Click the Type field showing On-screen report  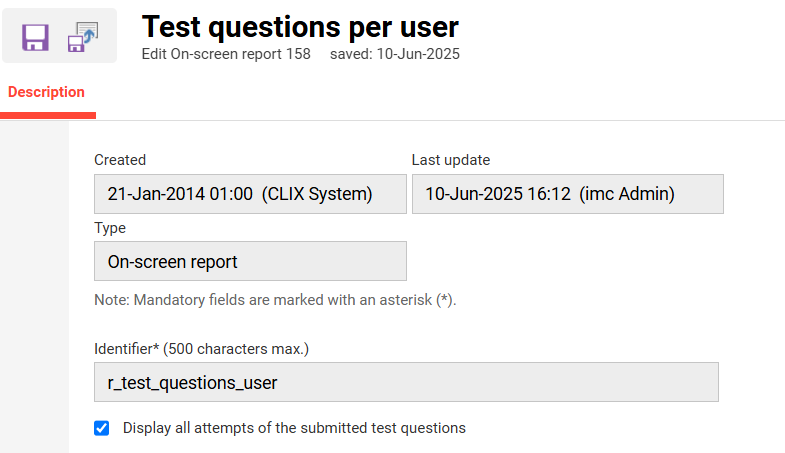click(250, 261)
